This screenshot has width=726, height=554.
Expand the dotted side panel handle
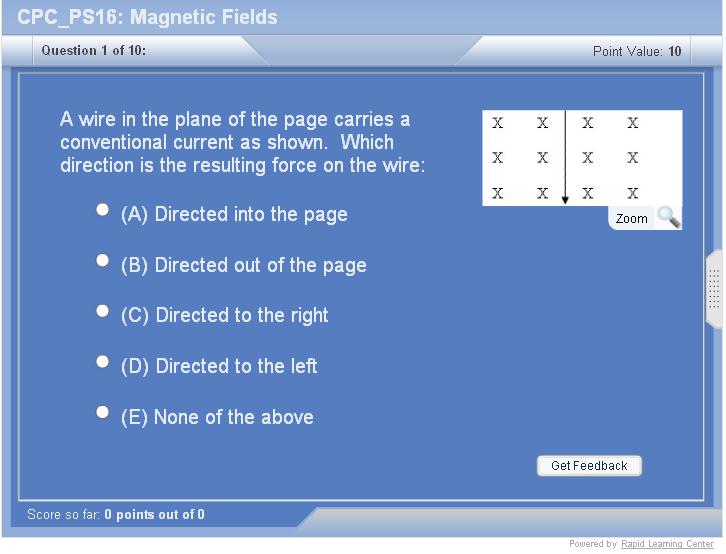[714, 289]
